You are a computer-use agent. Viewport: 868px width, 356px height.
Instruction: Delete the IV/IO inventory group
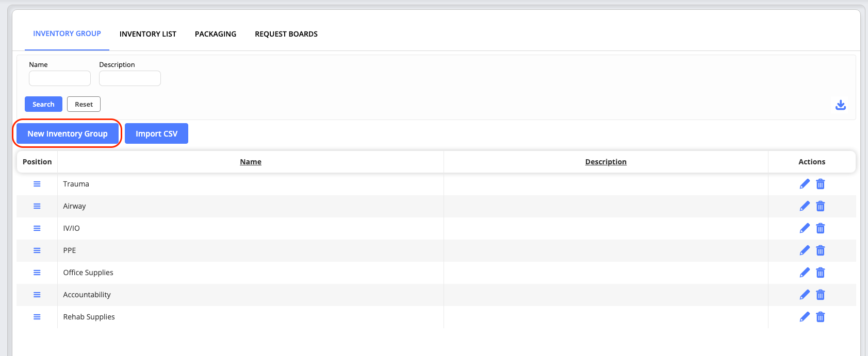click(821, 228)
